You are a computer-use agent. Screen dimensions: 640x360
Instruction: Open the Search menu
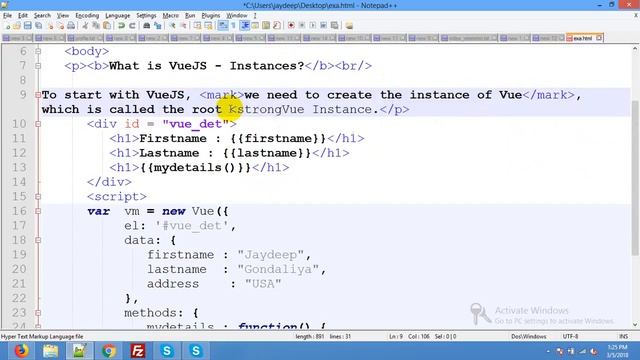[42, 16]
